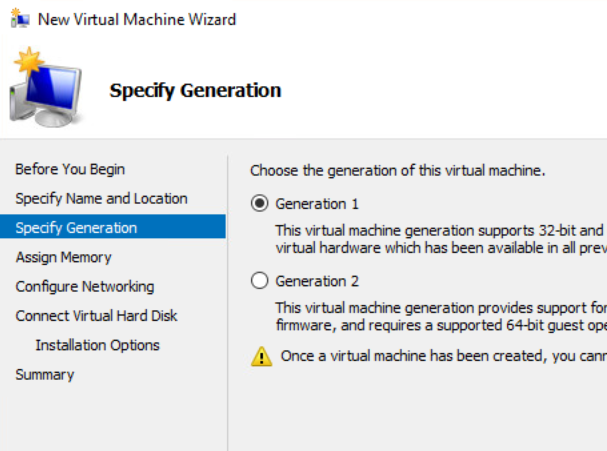
Task: Click 'Choose the generation of this virtual machine.' text
Action: point(398,170)
